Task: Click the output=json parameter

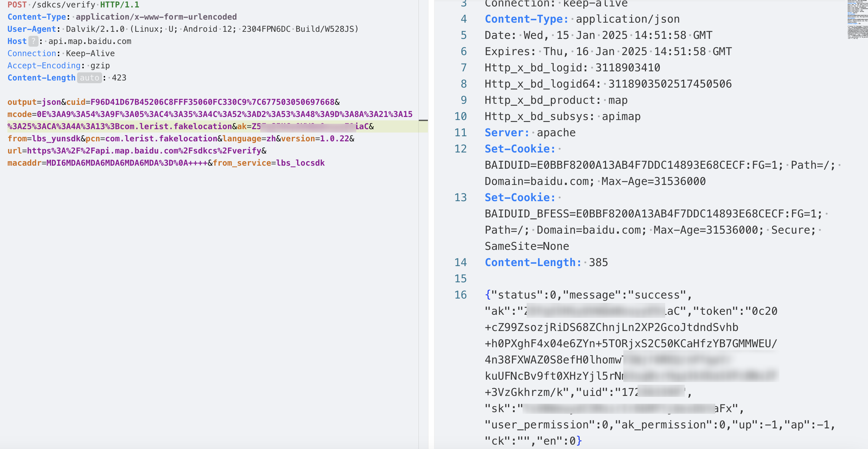Action: 34,102
